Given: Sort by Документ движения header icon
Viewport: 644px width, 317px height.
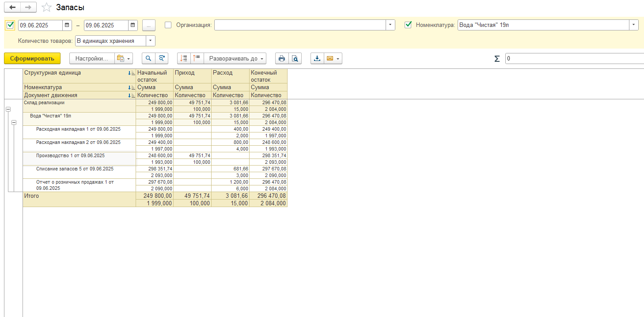Looking at the screenshot, I should (131, 95).
